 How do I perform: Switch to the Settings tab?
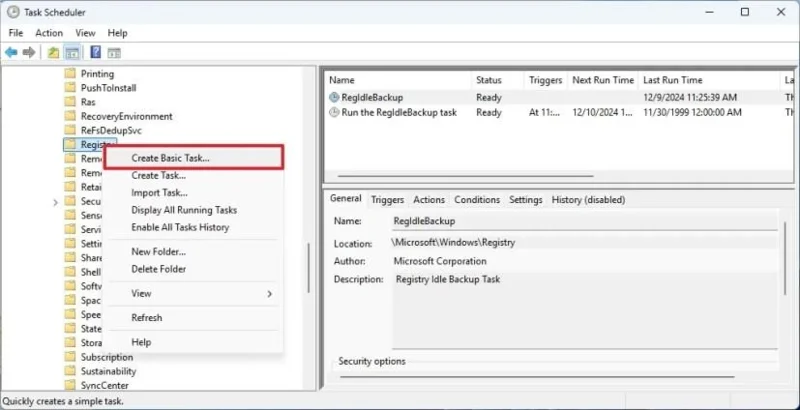pos(526,200)
